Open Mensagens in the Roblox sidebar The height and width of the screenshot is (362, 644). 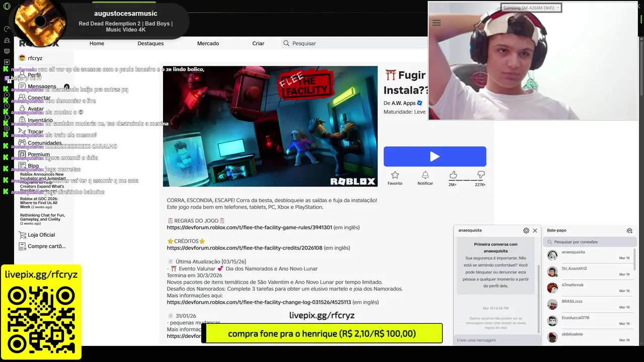click(42, 86)
